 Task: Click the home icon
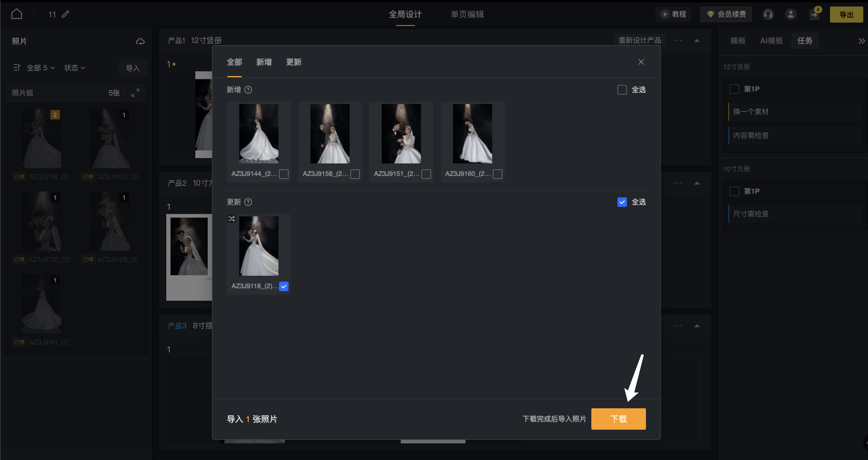click(x=17, y=14)
